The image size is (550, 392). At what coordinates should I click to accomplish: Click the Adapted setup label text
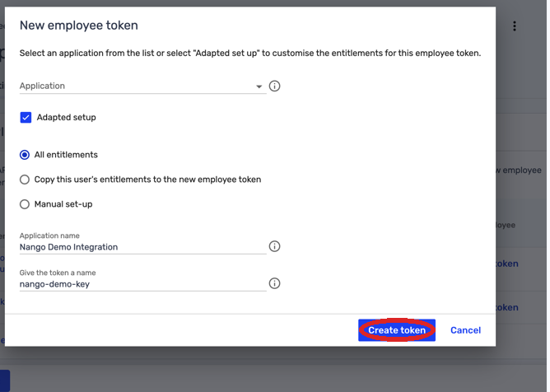tap(67, 117)
